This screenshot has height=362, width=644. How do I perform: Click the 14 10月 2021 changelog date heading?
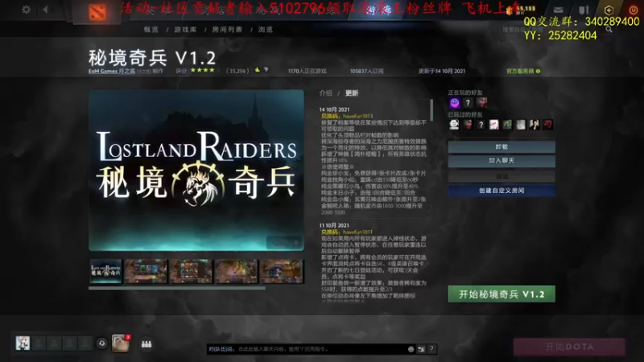(334, 109)
